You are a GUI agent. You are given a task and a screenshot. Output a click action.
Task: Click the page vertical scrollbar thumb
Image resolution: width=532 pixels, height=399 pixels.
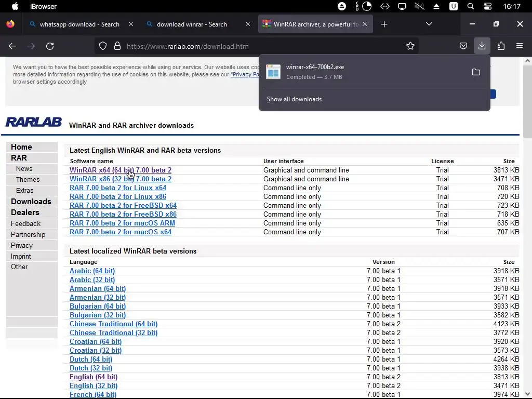[527, 102]
